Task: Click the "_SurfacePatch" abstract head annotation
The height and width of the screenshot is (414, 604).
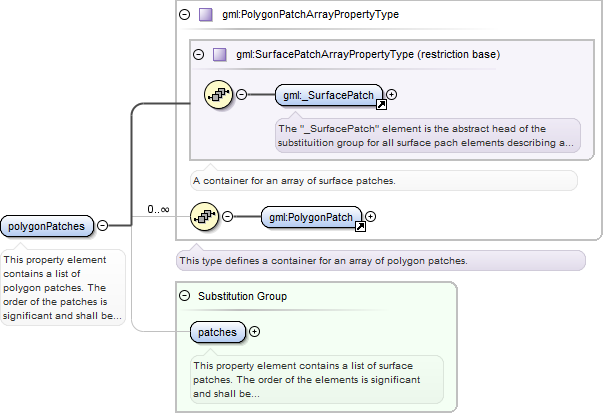Action: [428, 136]
